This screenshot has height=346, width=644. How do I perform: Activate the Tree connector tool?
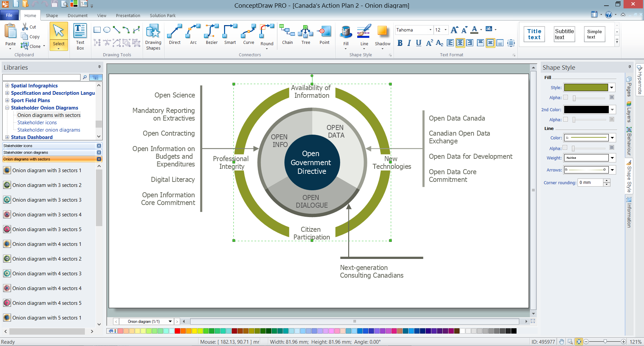coord(306,34)
